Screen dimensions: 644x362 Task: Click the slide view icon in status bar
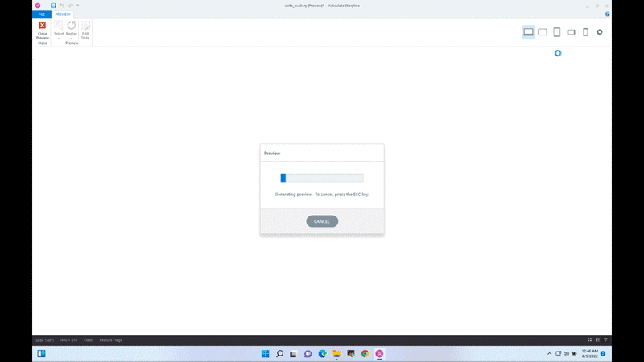click(x=597, y=339)
